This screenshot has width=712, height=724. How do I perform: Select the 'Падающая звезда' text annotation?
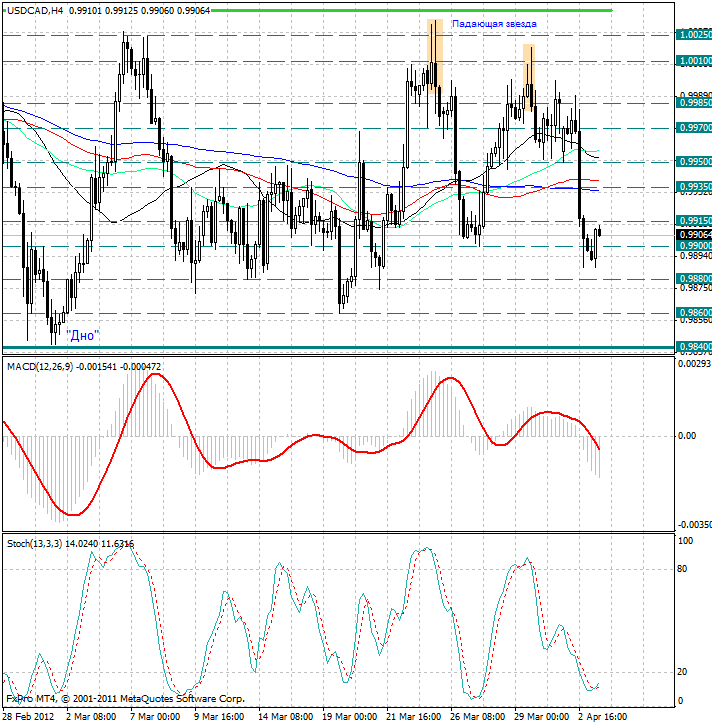click(494, 23)
